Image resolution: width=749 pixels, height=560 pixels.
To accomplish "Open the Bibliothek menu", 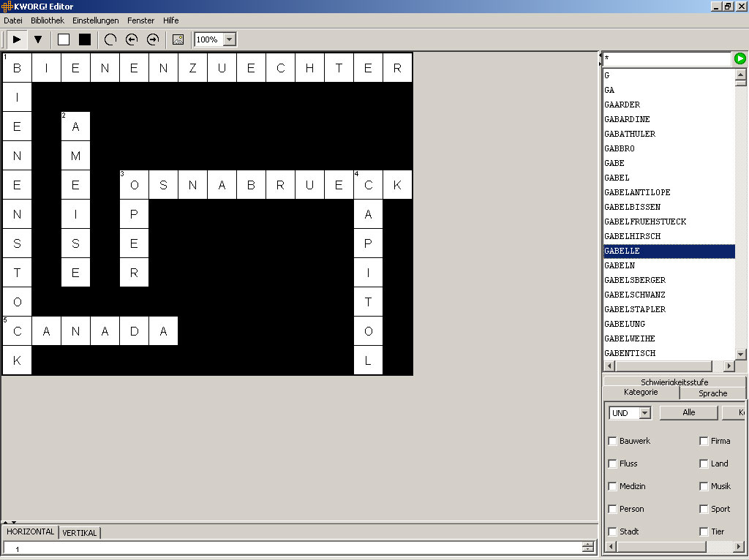I will [48, 20].
